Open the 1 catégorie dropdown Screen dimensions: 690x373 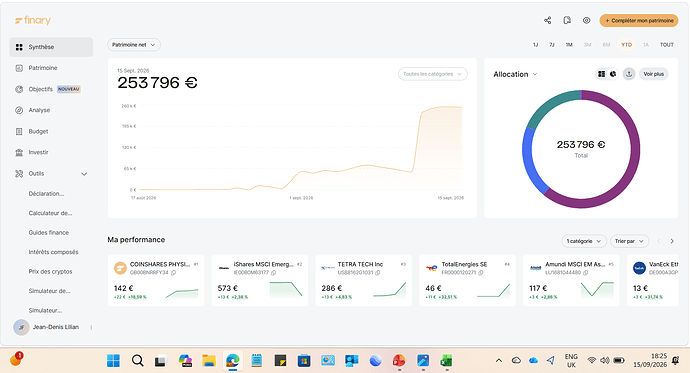(x=584, y=241)
